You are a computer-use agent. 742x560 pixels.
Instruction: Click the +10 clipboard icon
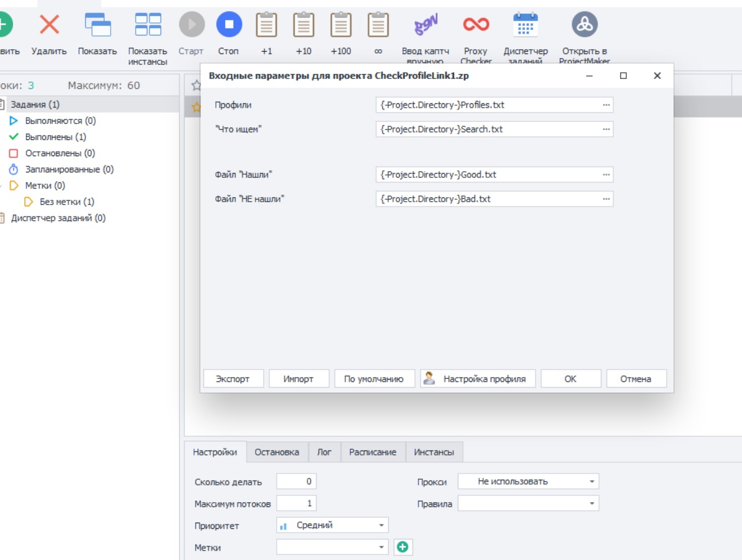pyautogui.click(x=304, y=25)
